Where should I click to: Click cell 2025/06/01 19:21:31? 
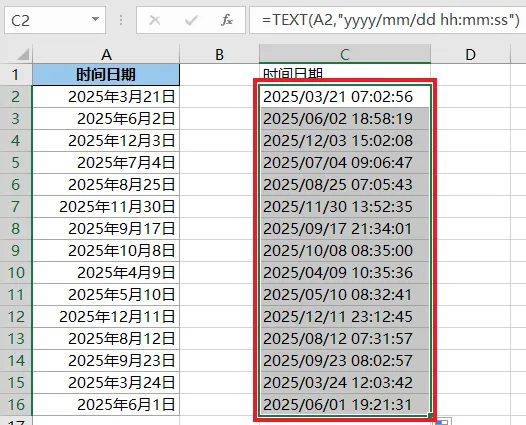345,405
